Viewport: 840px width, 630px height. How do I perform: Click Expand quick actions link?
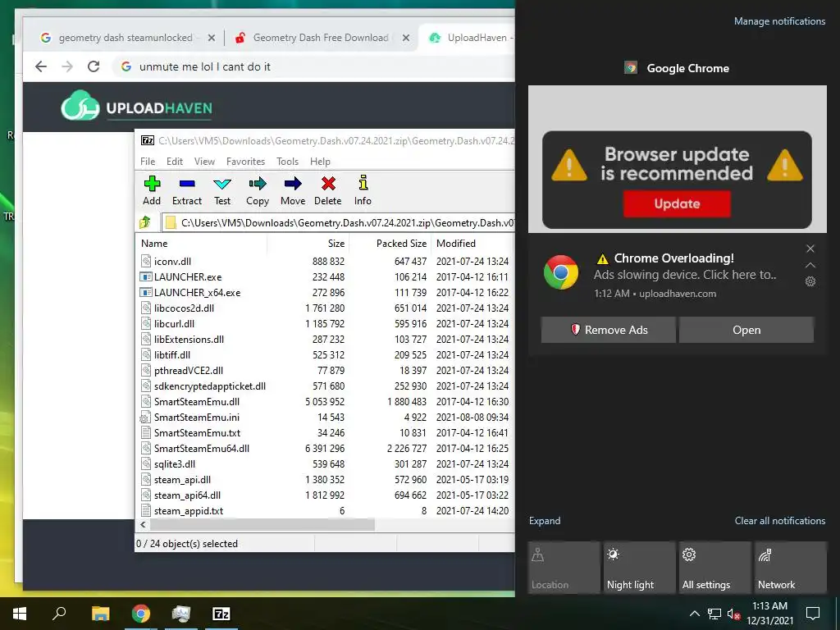click(x=545, y=521)
